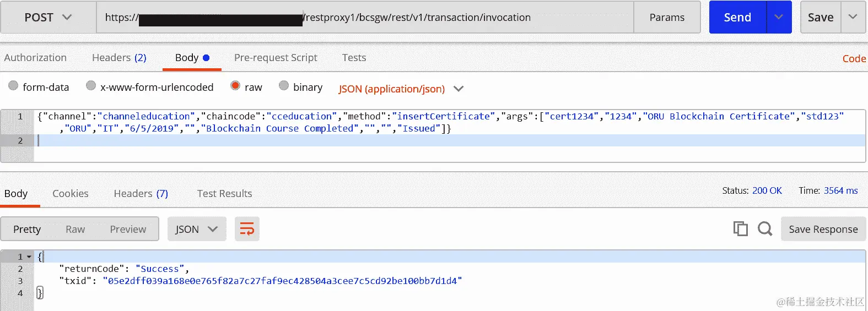Open the Cookies tab
This screenshot has width=868, height=311.
[71, 194]
